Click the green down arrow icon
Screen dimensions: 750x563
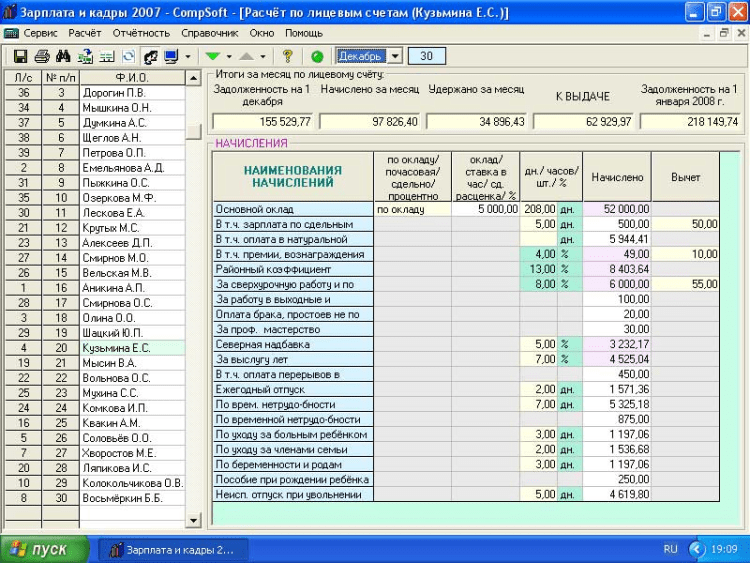(x=212, y=56)
